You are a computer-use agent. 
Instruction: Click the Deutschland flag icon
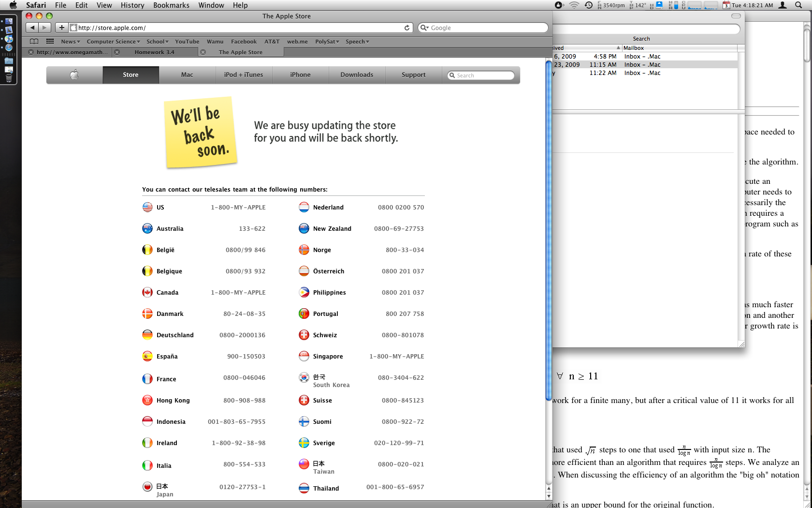[147, 335]
